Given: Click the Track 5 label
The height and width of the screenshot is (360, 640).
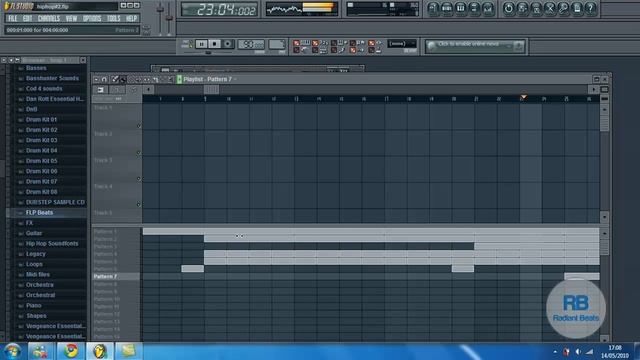Looking at the screenshot, I should tap(103, 213).
